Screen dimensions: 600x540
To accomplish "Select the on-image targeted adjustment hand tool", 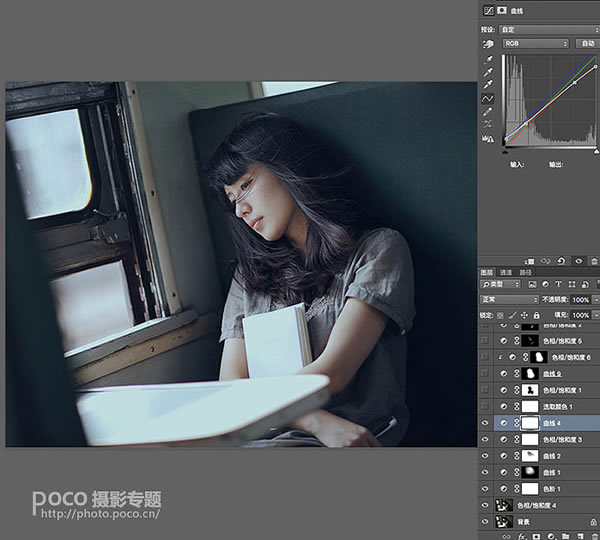I will point(488,44).
